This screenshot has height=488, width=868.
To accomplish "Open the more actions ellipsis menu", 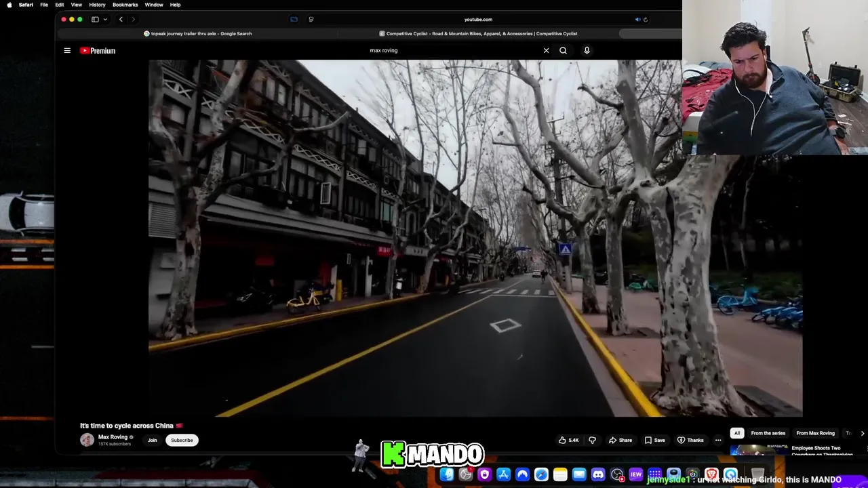I will (718, 440).
